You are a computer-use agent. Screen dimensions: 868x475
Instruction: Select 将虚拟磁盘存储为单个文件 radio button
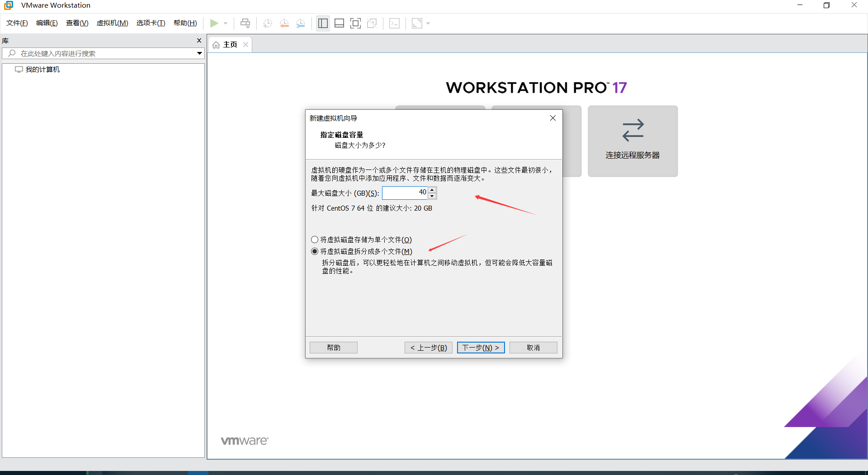pos(315,240)
